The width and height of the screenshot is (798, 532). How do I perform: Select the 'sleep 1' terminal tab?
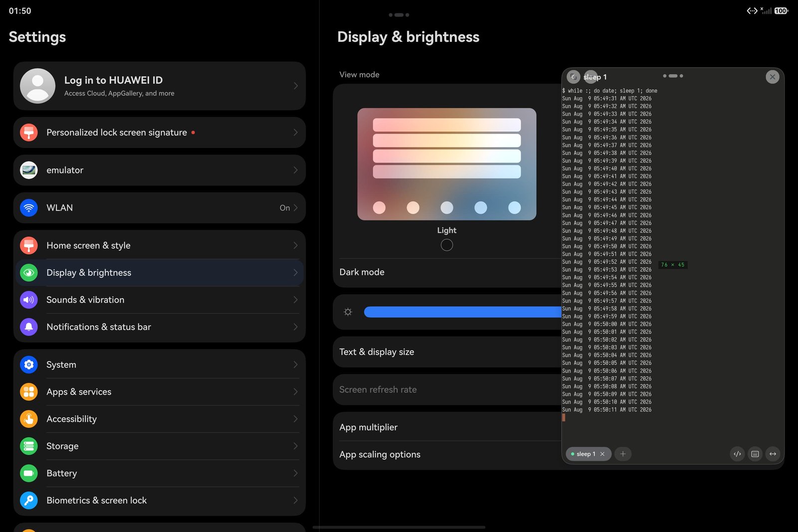pyautogui.click(x=589, y=454)
